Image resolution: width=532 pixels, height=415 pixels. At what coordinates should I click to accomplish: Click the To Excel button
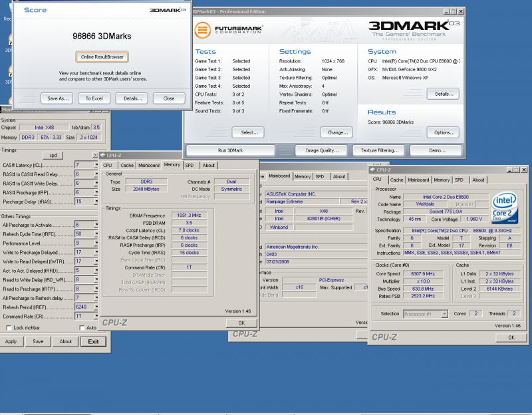tap(94, 98)
